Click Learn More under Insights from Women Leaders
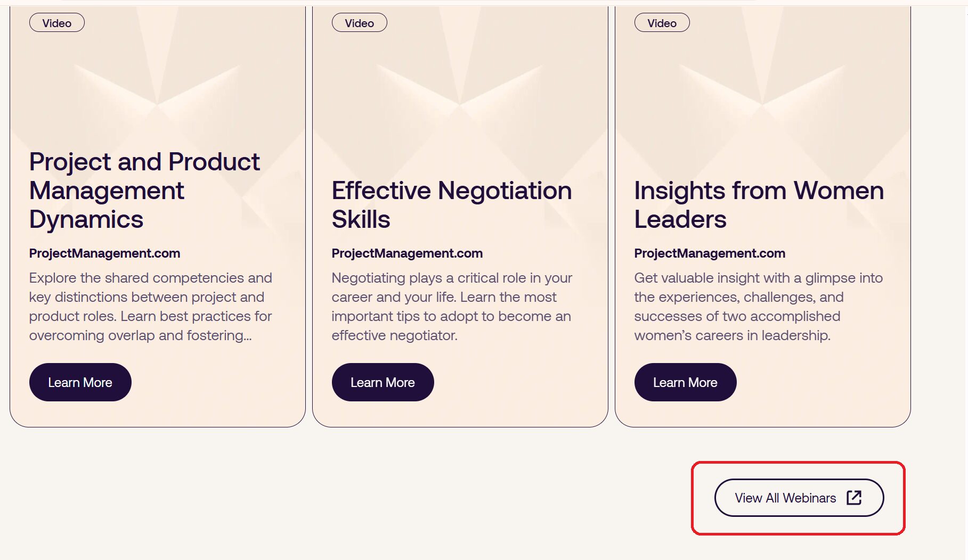The image size is (968, 560). tap(685, 382)
